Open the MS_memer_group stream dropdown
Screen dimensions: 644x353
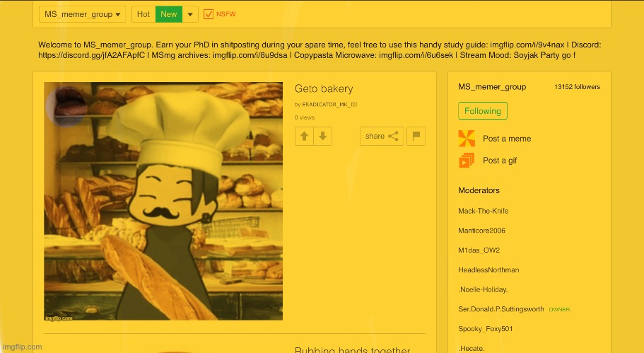[83, 14]
